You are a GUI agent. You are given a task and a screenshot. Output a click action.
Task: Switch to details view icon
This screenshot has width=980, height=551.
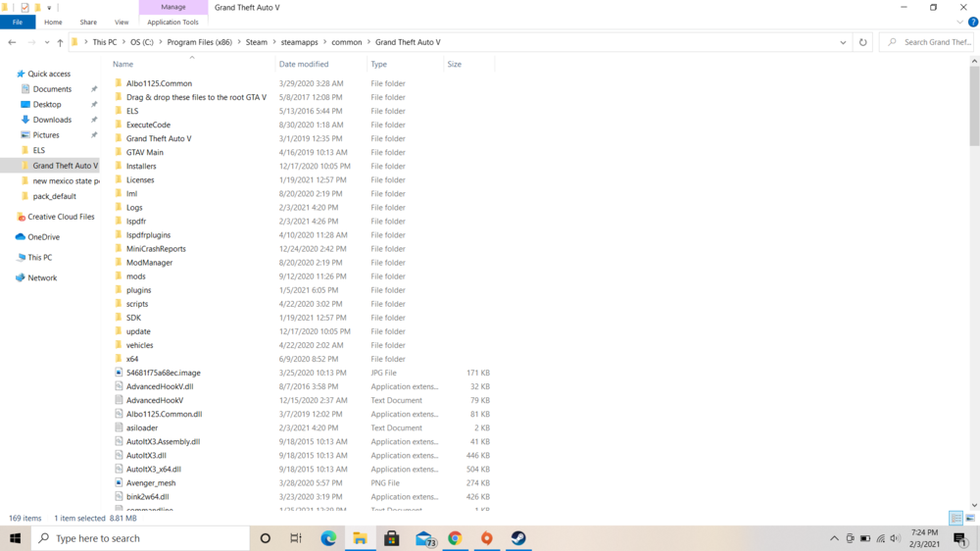(955, 518)
